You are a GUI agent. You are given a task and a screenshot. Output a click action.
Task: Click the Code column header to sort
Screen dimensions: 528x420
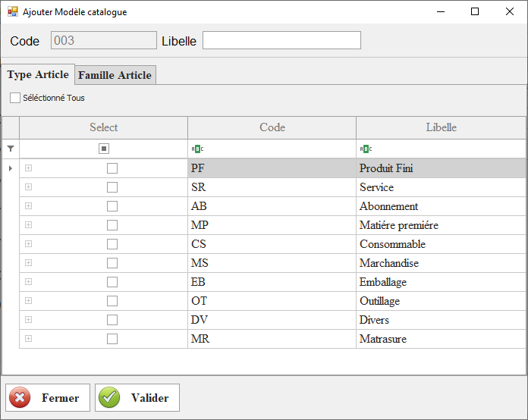pyautogui.click(x=272, y=127)
